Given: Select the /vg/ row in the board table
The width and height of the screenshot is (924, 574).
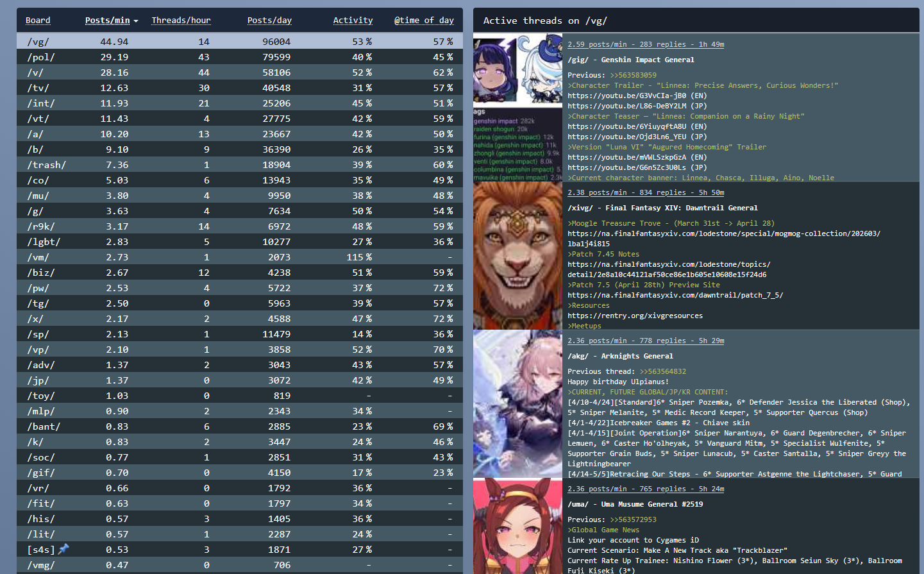Looking at the screenshot, I should (x=240, y=41).
